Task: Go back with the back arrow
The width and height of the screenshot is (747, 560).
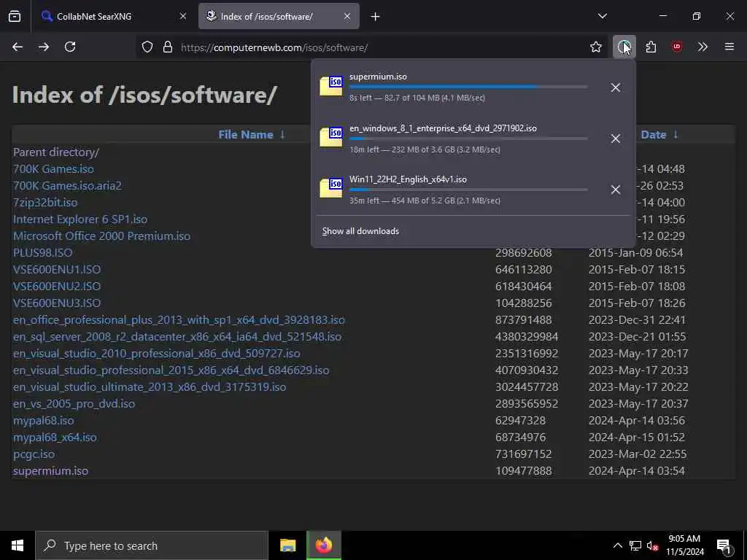Action: point(18,47)
